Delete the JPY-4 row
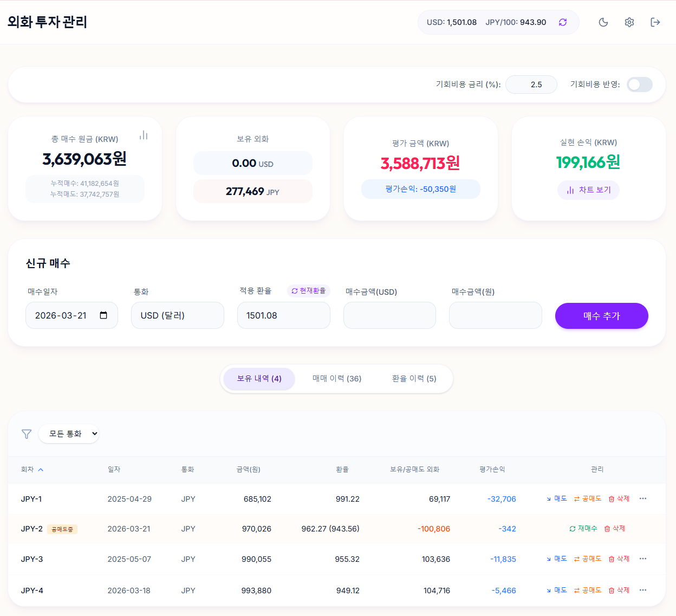The image size is (676, 616). 619,590
